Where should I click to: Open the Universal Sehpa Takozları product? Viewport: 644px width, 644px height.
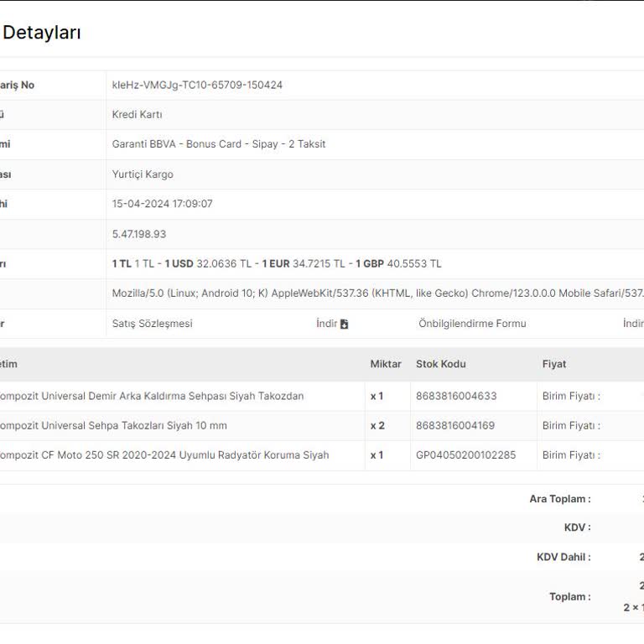[113, 425]
